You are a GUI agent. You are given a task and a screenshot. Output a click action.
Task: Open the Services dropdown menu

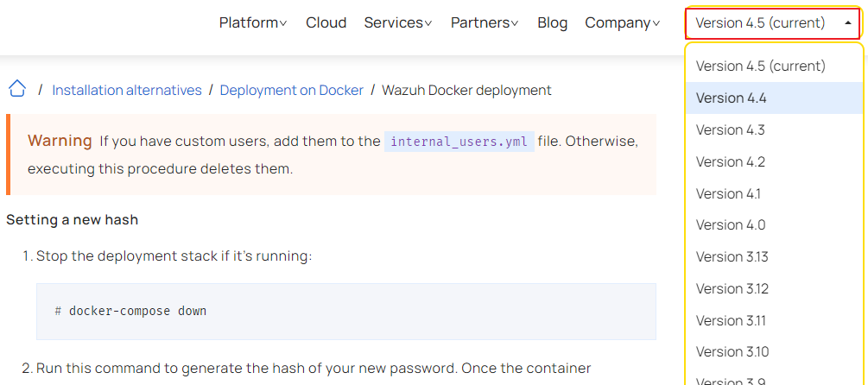click(397, 23)
